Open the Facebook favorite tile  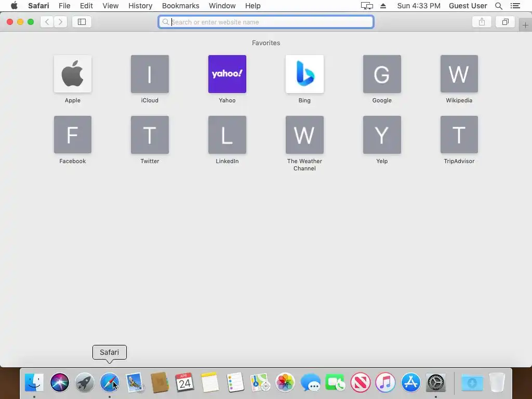point(73,135)
